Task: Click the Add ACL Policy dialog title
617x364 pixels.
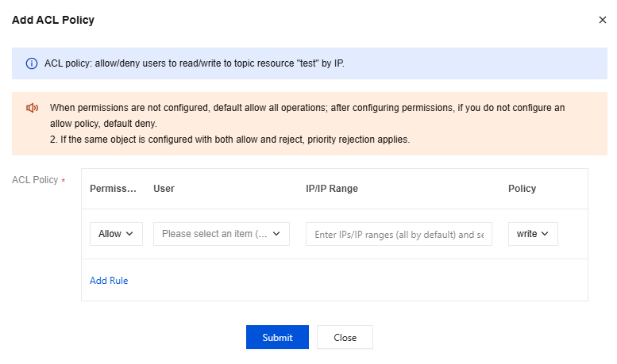Action: click(53, 20)
